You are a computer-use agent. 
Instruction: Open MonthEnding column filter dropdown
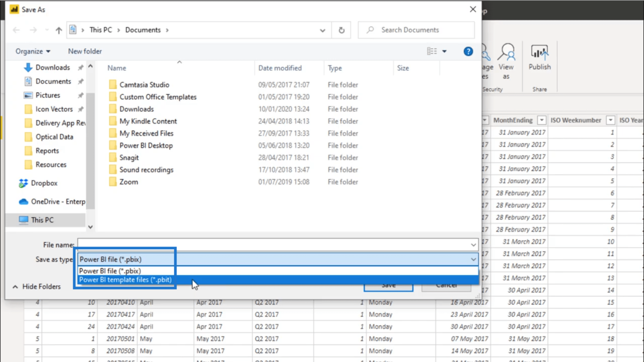click(541, 120)
